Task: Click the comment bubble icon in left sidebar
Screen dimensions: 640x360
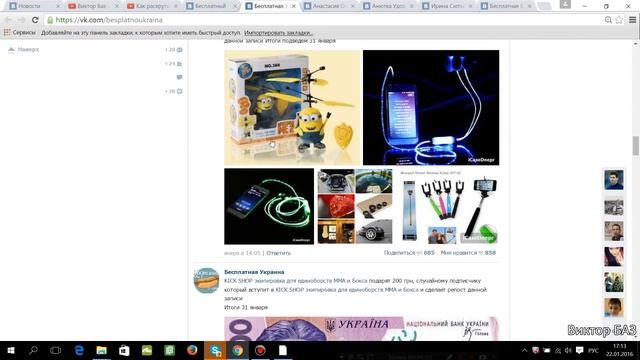Action: coord(179,77)
